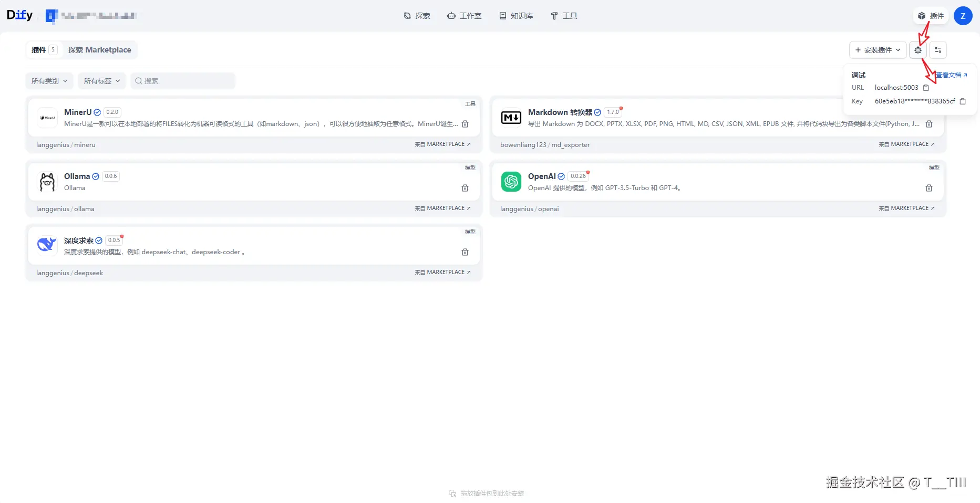Click the 深度求索 description mentioning deepseek-chat
The image size is (980, 503).
(155, 252)
